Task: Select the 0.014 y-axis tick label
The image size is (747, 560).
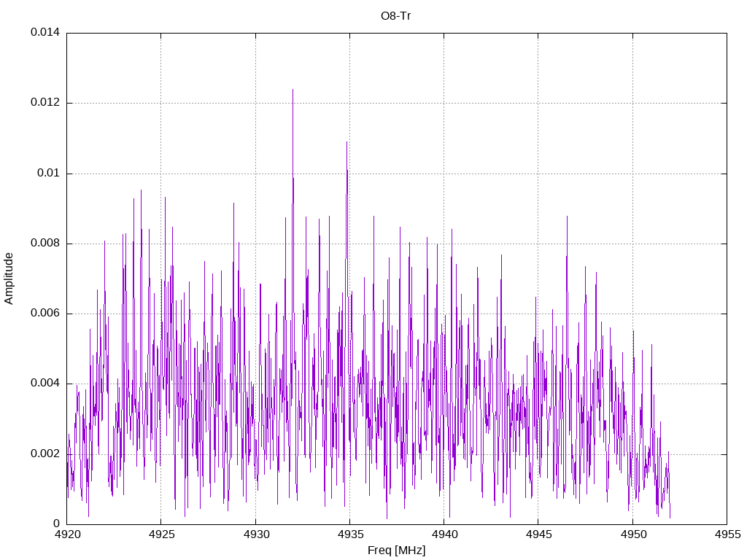Action: 45,32
